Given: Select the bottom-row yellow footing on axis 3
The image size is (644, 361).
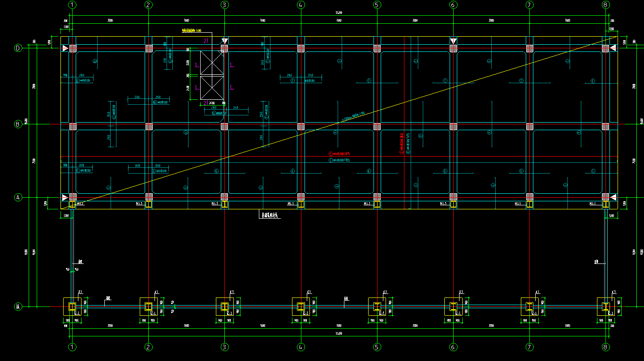Looking at the screenshot, I should [225, 307].
